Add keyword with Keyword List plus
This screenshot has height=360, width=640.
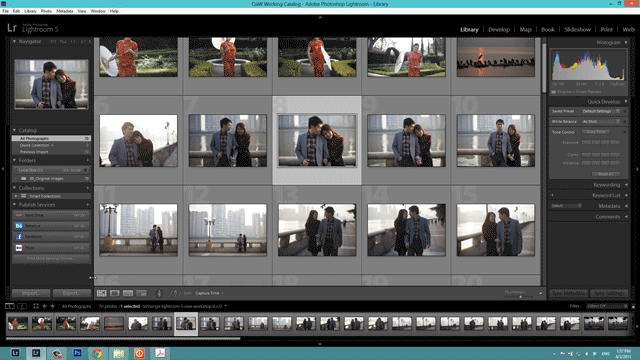pyautogui.click(x=553, y=196)
